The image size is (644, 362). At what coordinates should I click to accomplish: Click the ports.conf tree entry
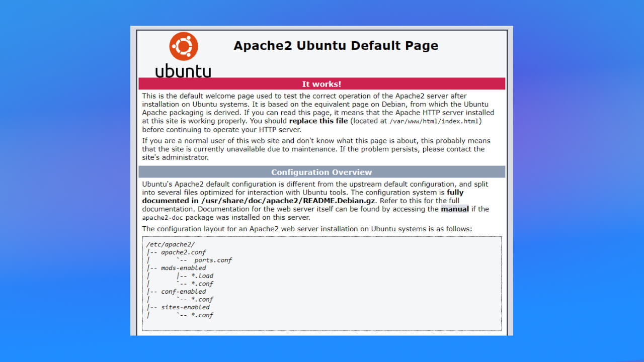(213, 260)
